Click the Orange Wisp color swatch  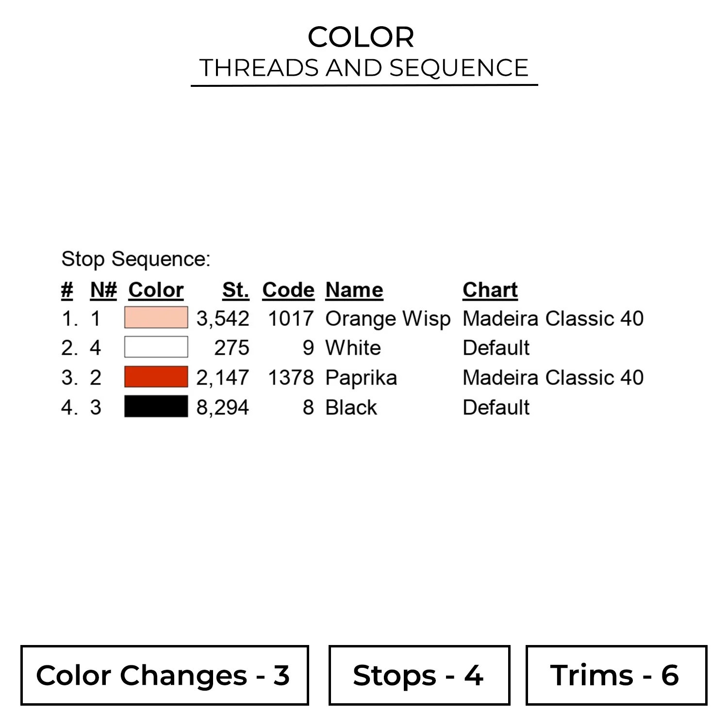coord(156,317)
